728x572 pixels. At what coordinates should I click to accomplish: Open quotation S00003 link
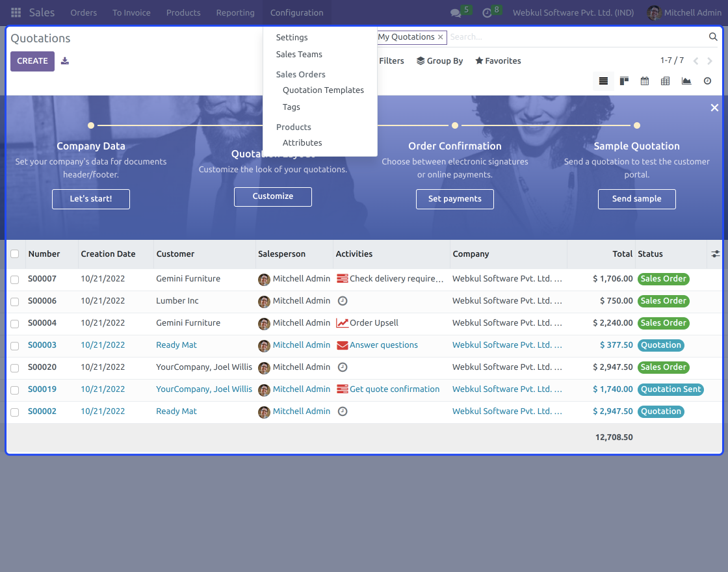coord(42,345)
